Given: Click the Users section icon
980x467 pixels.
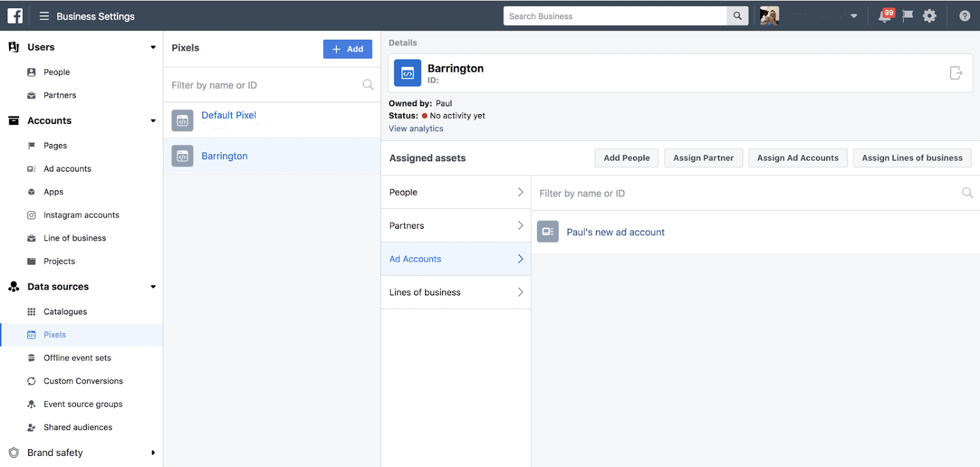Looking at the screenshot, I should (13, 47).
